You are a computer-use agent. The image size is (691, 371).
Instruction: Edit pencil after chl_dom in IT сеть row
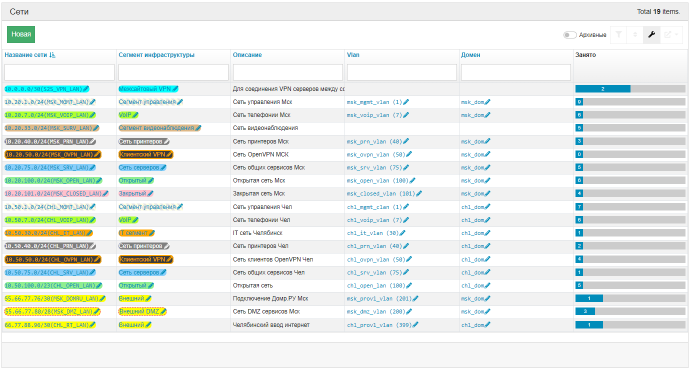[487, 233]
